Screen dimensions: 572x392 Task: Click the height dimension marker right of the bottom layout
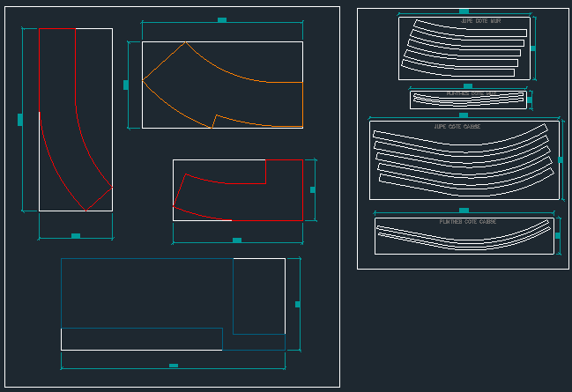click(x=298, y=304)
